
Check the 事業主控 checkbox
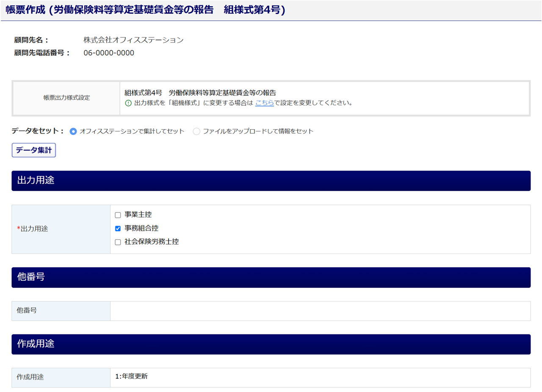pyautogui.click(x=118, y=215)
